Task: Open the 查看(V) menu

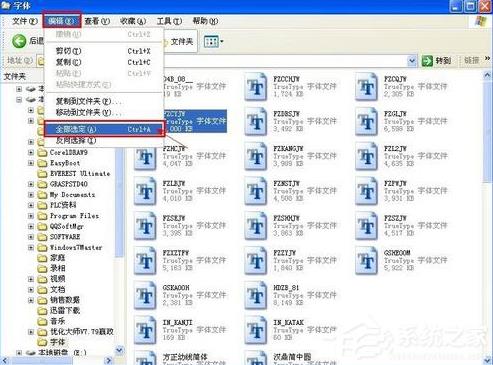Action: tap(97, 21)
